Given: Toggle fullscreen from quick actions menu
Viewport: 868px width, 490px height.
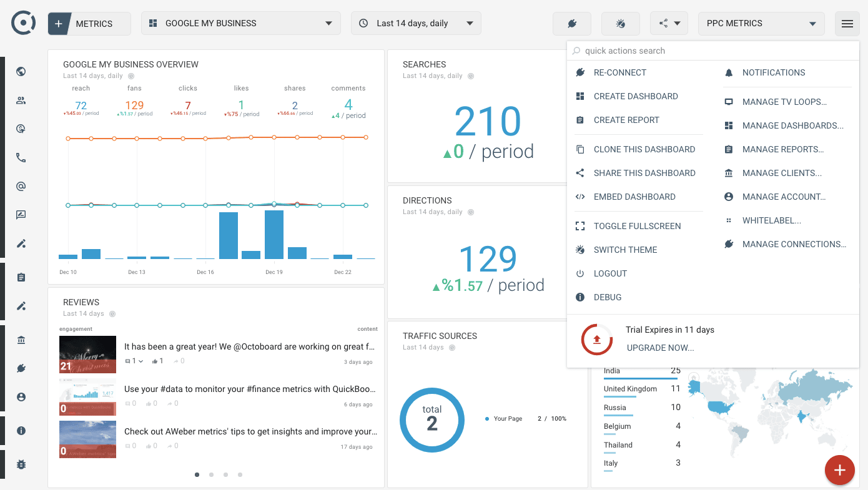Looking at the screenshot, I should 636,225.
